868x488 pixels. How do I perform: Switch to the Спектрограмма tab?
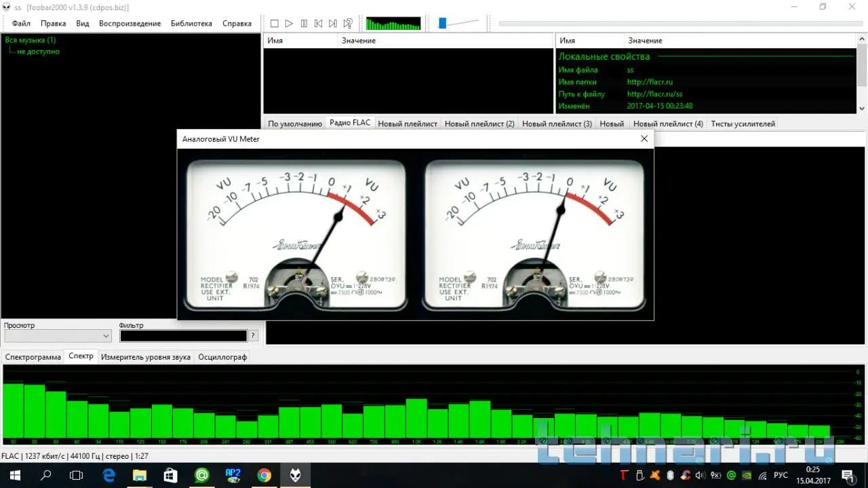[33, 357]
